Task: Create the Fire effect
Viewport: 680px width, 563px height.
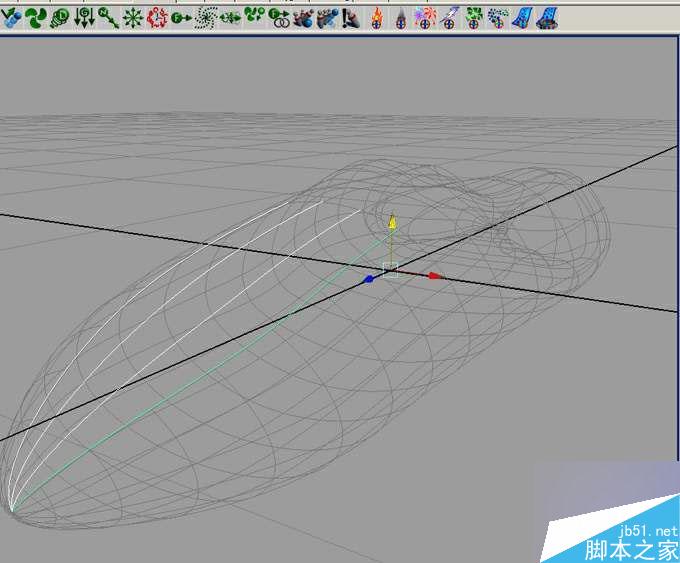Action: pos(377,18)
